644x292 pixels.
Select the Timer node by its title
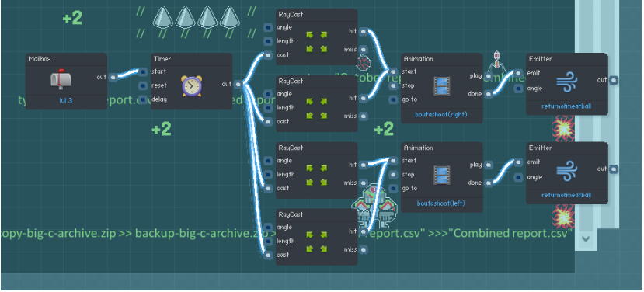click(x=162, y=59)
